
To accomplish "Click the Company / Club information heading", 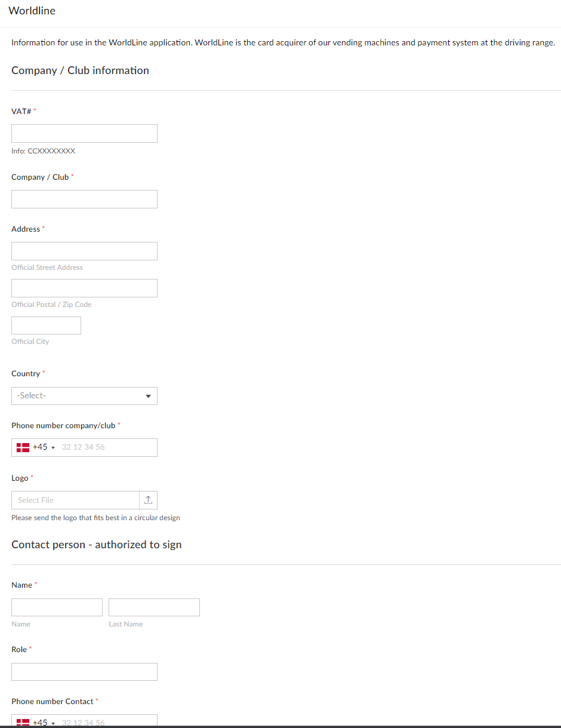I will [80, 70].
